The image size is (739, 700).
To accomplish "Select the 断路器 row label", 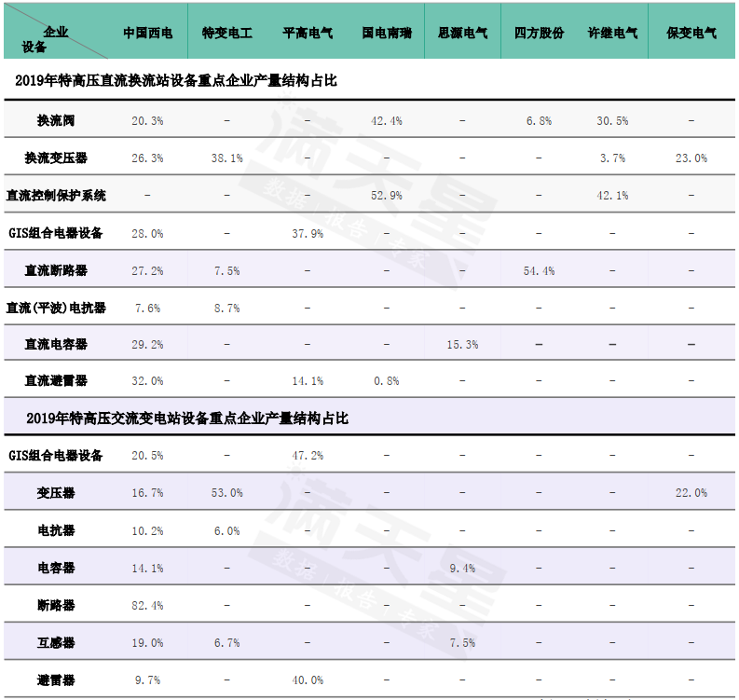I will (x=56, y=605).
